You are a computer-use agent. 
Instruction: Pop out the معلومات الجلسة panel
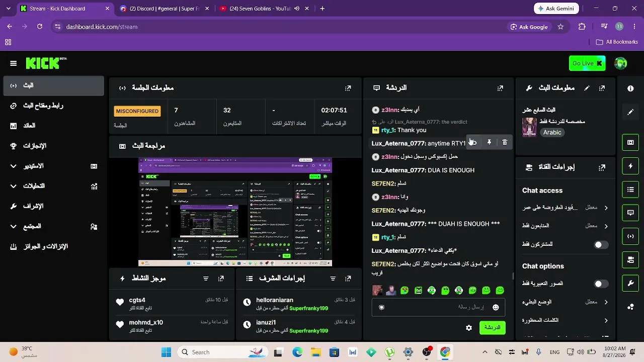tap(348, 88)
